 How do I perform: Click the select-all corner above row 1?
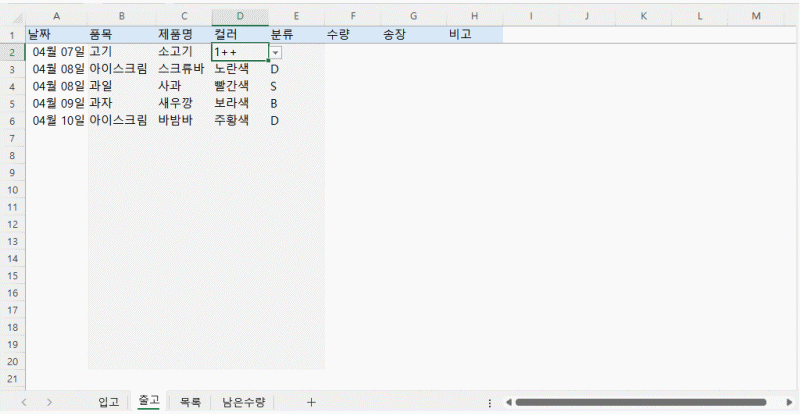pos(12,17)
